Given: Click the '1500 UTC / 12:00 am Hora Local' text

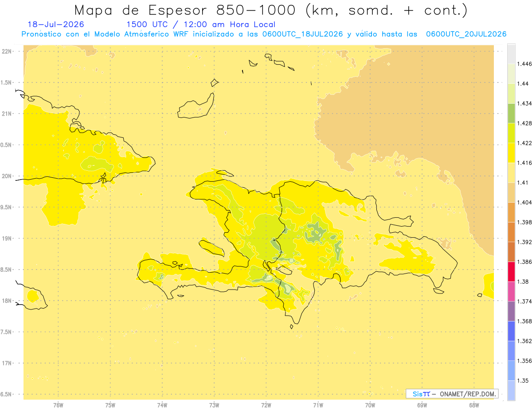Looking at the screenshot, I should pyautogui.click(x=201, y=24).
